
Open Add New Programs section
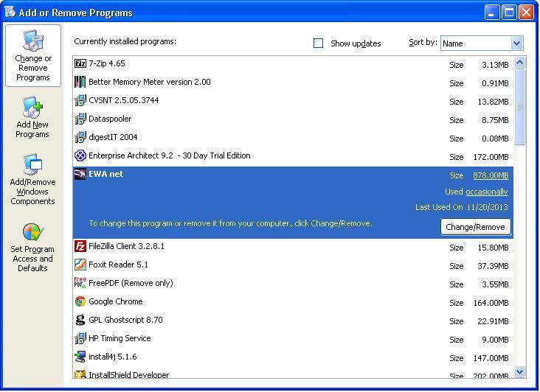point(32,118)
